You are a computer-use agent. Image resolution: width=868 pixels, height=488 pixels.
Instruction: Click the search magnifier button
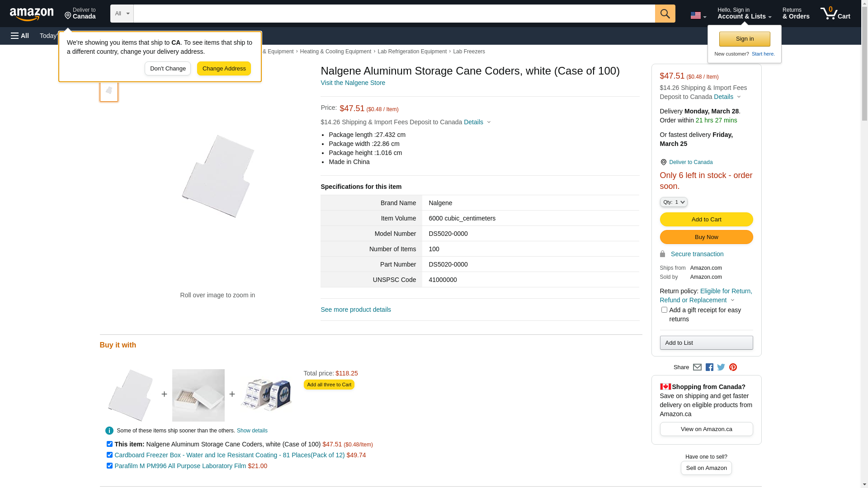click(x=665, y=14)
